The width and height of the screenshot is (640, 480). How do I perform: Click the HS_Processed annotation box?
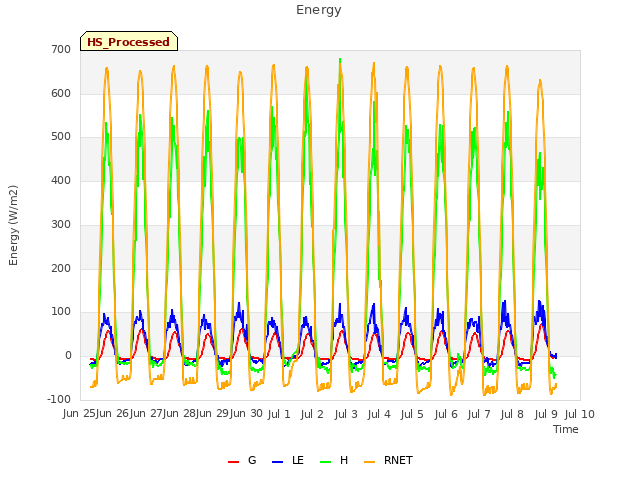[129, 41]
